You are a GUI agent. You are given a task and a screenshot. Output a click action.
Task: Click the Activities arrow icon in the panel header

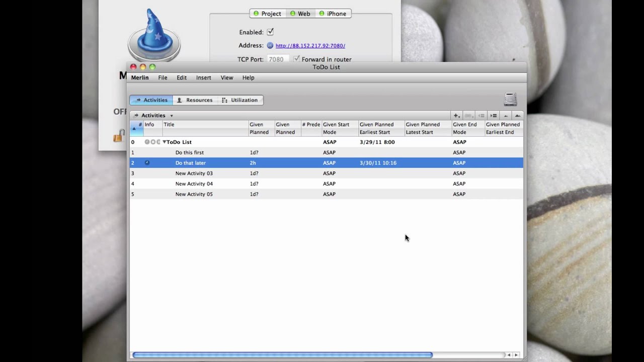click(x=136, y=116)
